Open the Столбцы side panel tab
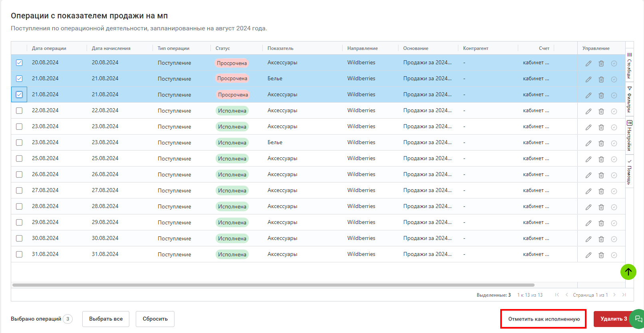The image size is (644, 333). (630, 65)
